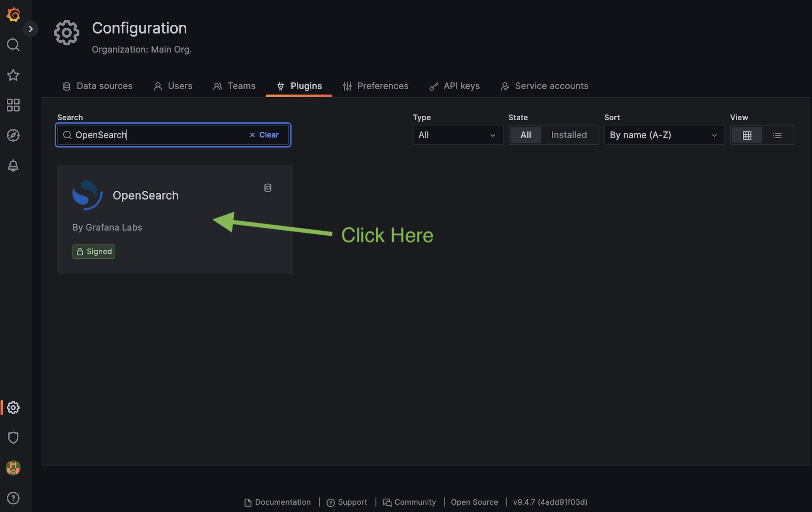Expand the Sort by name dropdown
Image resolution: width=812 pixels, height=512 pixels.
tap(663, 135)
